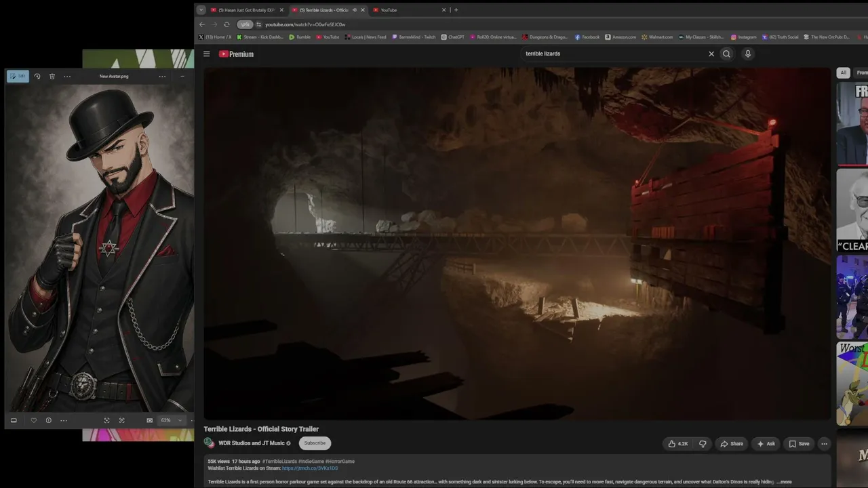Show file info for New Avatar
Image resolution: width=868 pixels, height=488 pixels.
(x=48, y=420)
